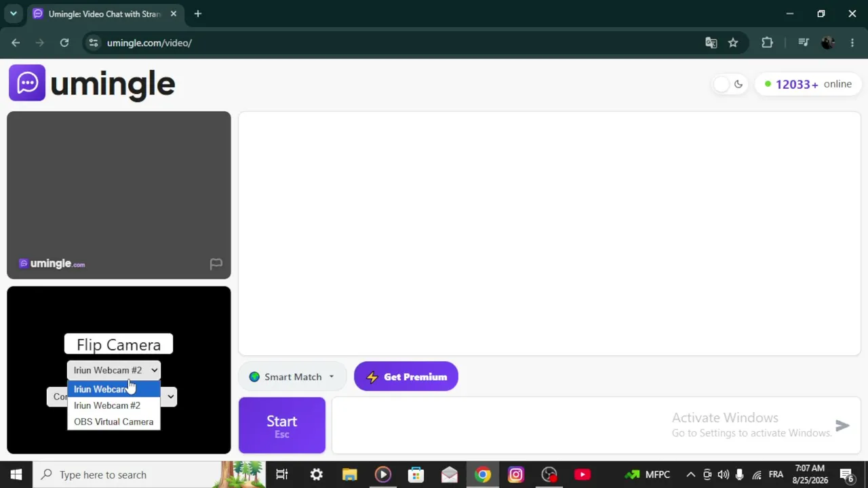Start a video chat
Image resolution: width=868 pixels, height=488 pixels.
[x=282, y=425]
